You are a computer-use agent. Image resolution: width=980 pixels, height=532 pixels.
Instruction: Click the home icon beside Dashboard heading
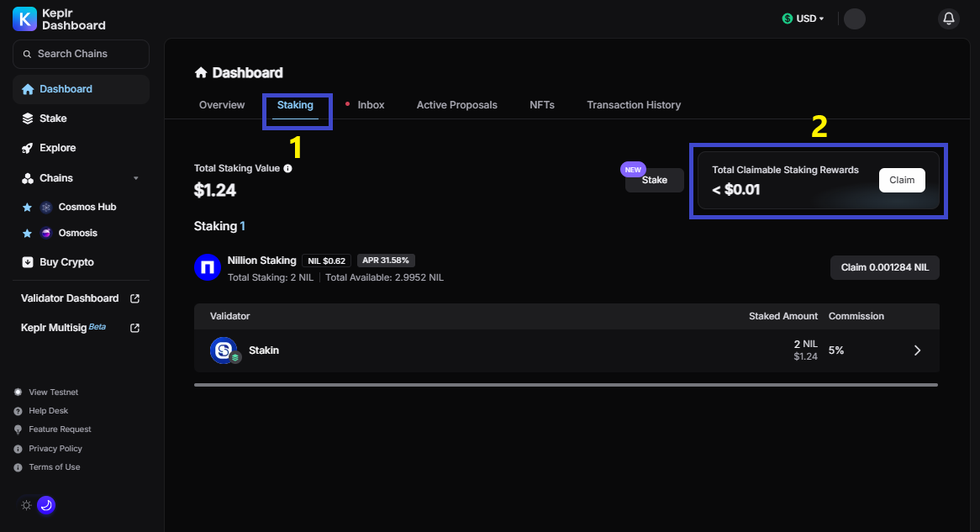point(201,72)
